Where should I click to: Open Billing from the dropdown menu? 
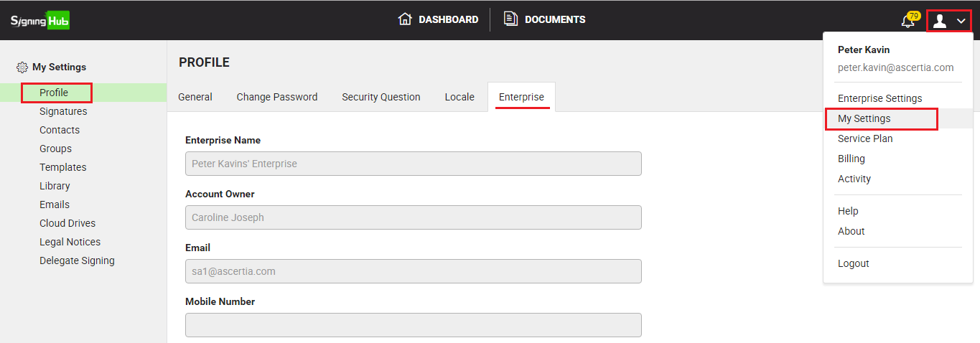[851, 159]
